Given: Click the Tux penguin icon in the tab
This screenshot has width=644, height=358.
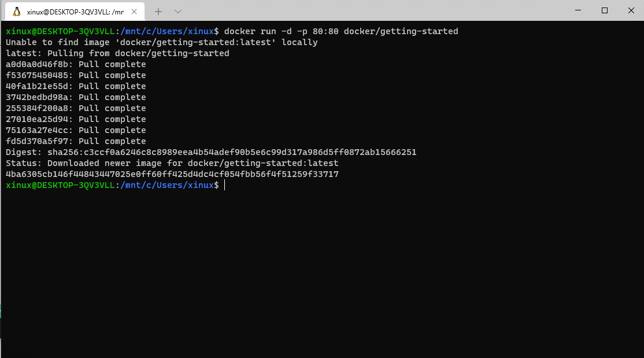Looking at the screenshot, I should [17, 11].
